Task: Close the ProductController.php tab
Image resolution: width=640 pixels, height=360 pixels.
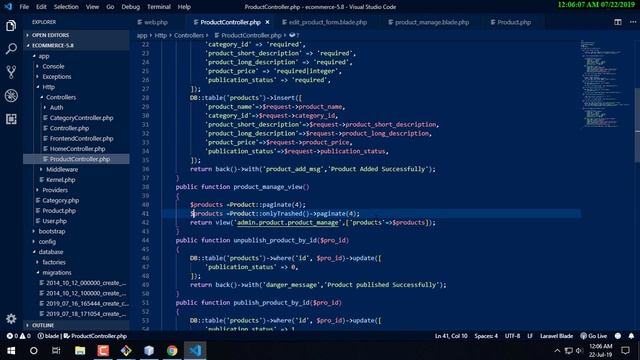Action: pos(267,22)
